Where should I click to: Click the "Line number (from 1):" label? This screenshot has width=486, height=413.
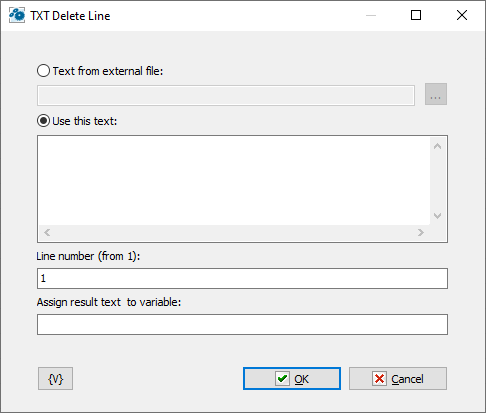(88, 256)
